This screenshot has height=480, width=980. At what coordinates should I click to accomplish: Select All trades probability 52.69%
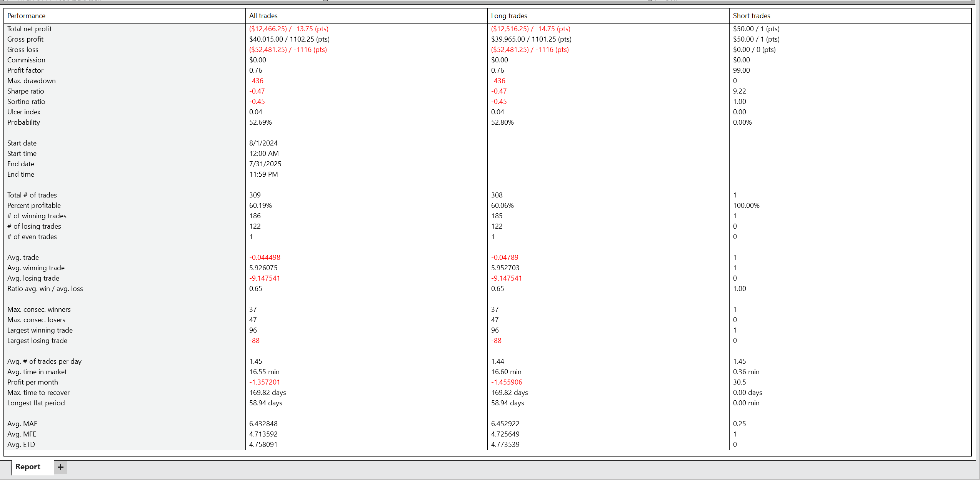260,122
